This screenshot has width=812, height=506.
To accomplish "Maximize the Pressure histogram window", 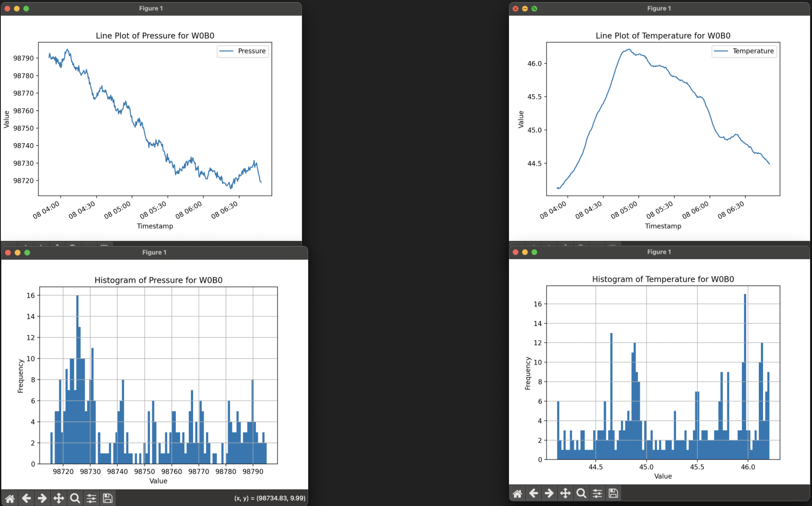I will [x=27, y=253].
